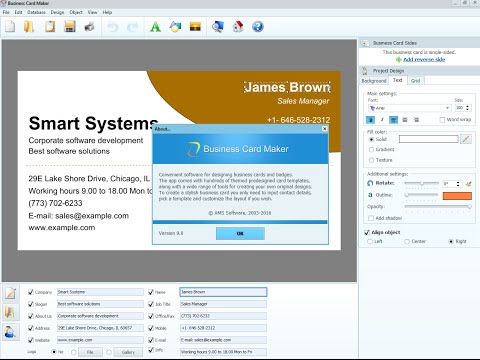
Task: Uncheck the Name field checkbox
Action: [x=151, y=292]
